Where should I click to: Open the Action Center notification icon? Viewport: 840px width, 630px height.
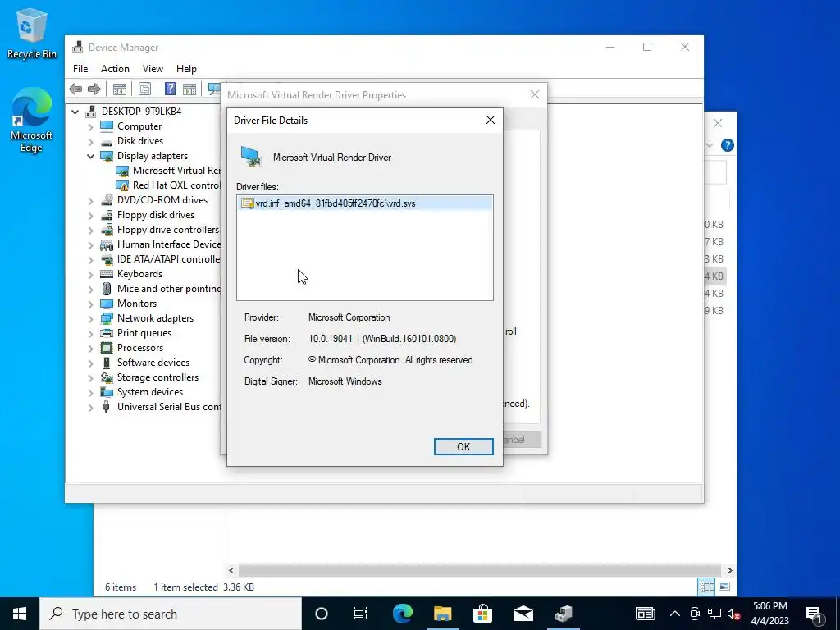pyautogui.click(x=815, y=614)
